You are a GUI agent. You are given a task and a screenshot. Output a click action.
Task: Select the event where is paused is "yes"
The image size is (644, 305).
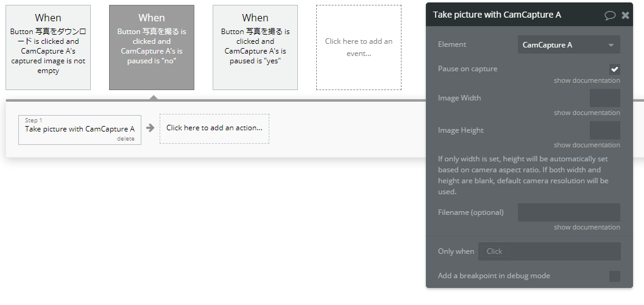tap(255, 47)
